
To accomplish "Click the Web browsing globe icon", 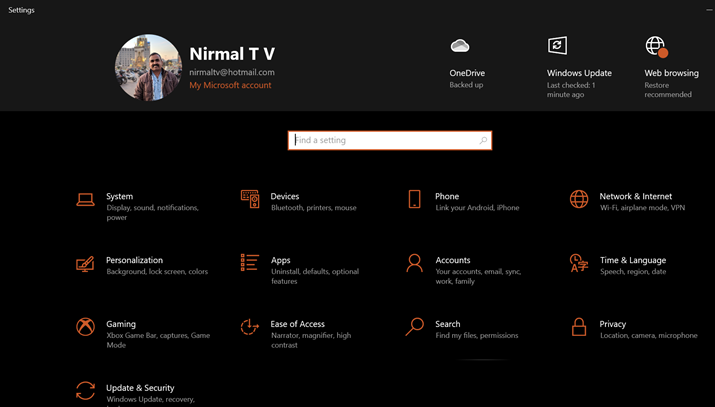I will point(657,46).
